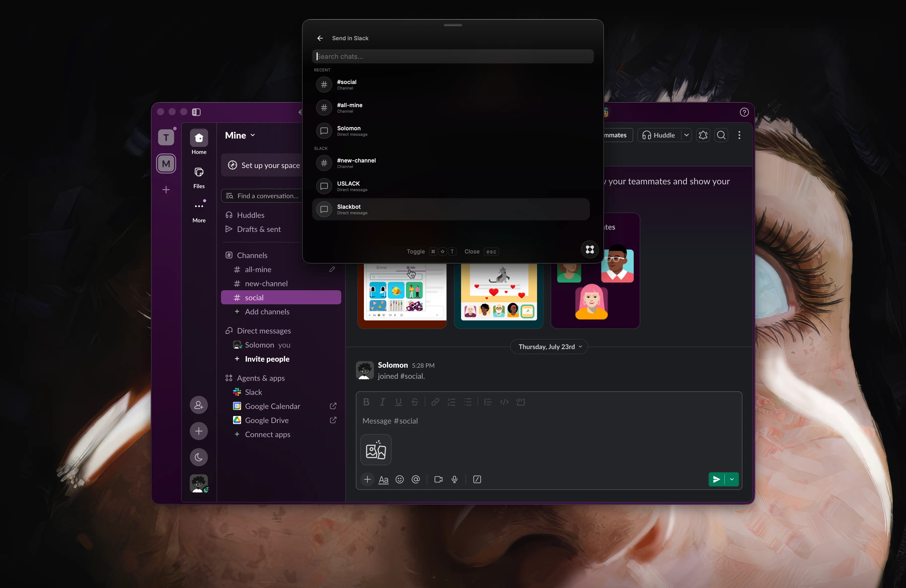Switch to workspace T
This screenshot has height=588, width=906.
click(166, 138)
